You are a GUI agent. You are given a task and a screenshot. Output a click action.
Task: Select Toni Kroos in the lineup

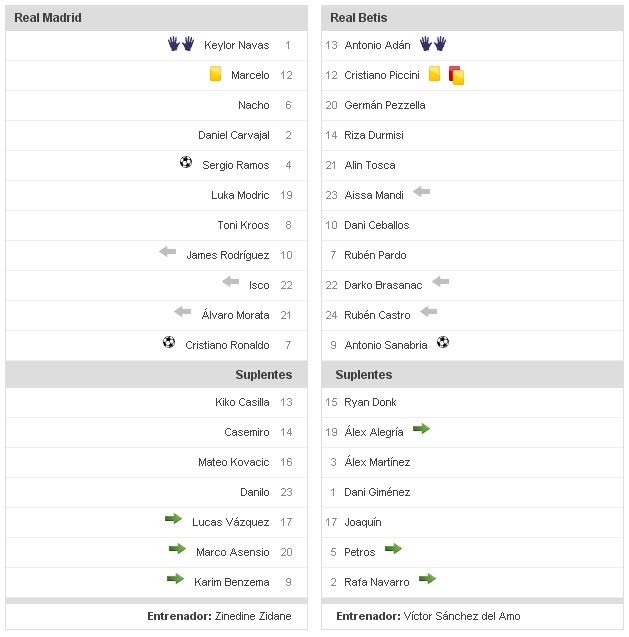243,225
